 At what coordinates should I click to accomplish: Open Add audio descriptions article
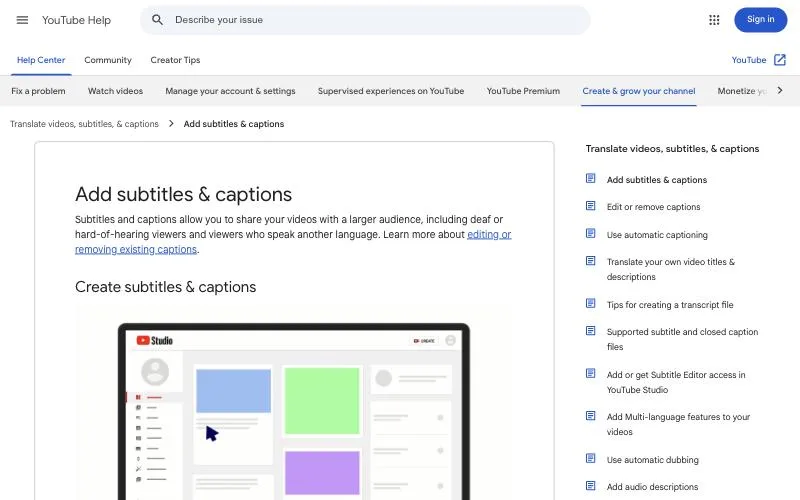652,487
